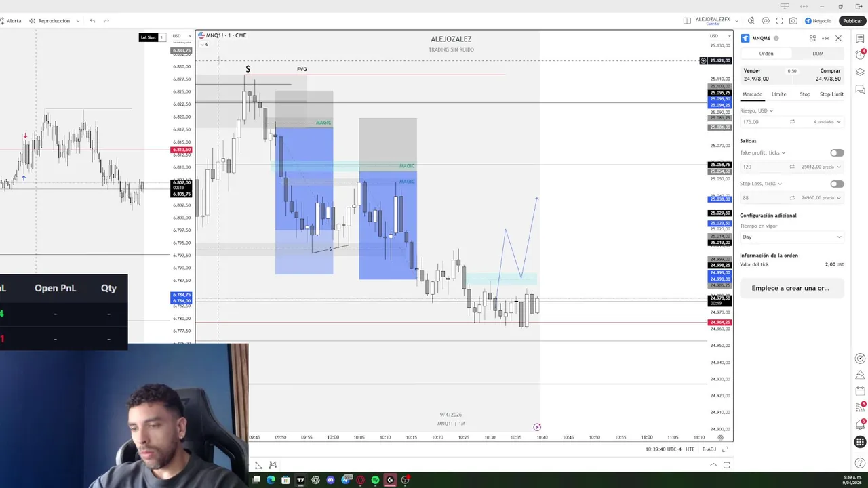868x488 pixels.
Task: Click the Reproducción replay button
Action: (x=50, y=21)
